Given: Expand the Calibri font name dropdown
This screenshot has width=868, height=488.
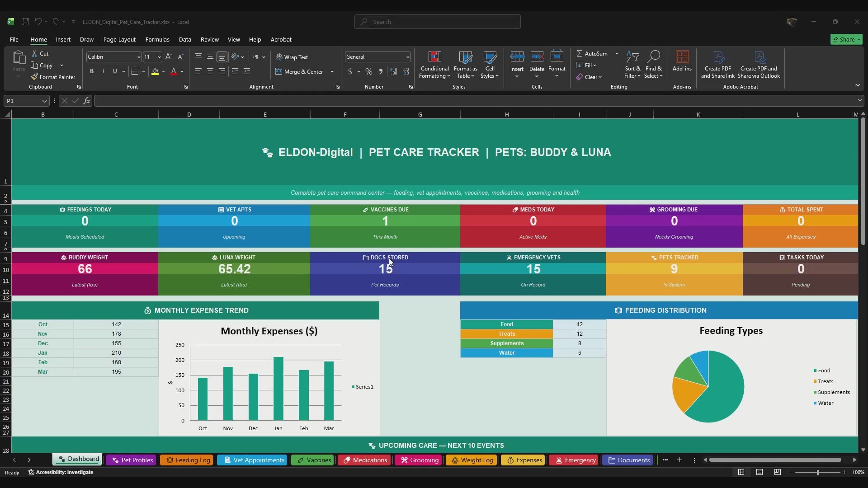Looking at the screenshot, I should point(138,57).
